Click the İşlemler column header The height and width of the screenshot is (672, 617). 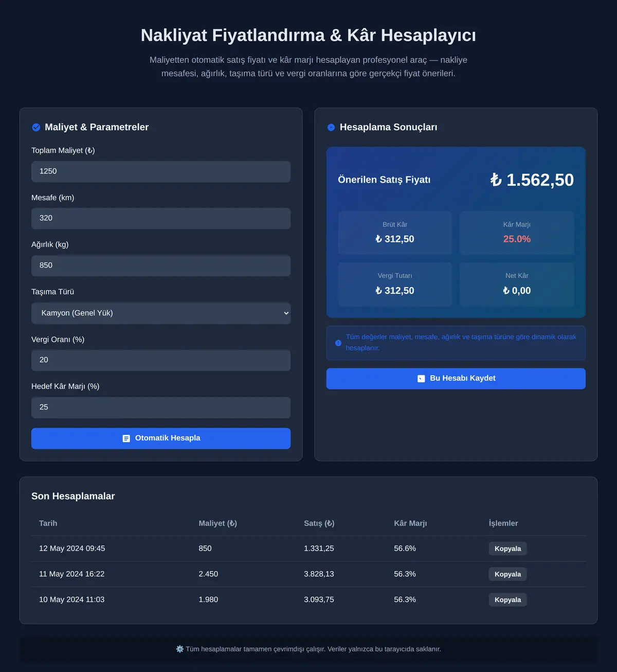503,523
